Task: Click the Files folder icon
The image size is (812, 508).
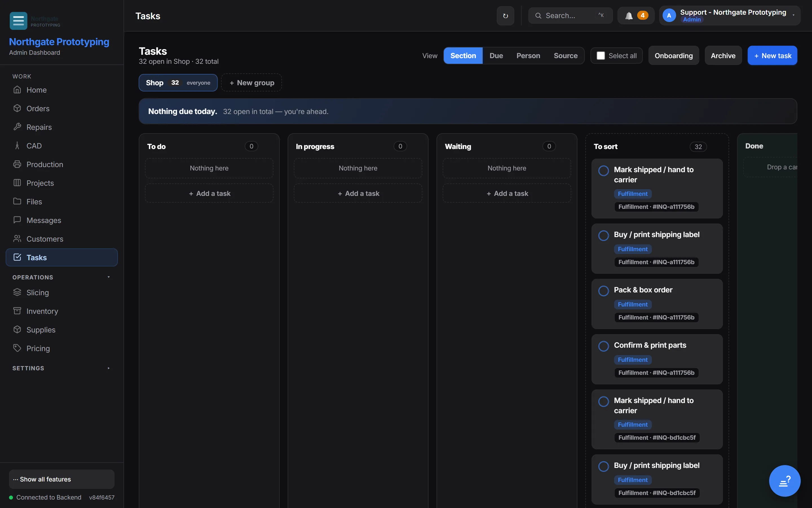Action: pyautogui.click(x=17, y=201)
